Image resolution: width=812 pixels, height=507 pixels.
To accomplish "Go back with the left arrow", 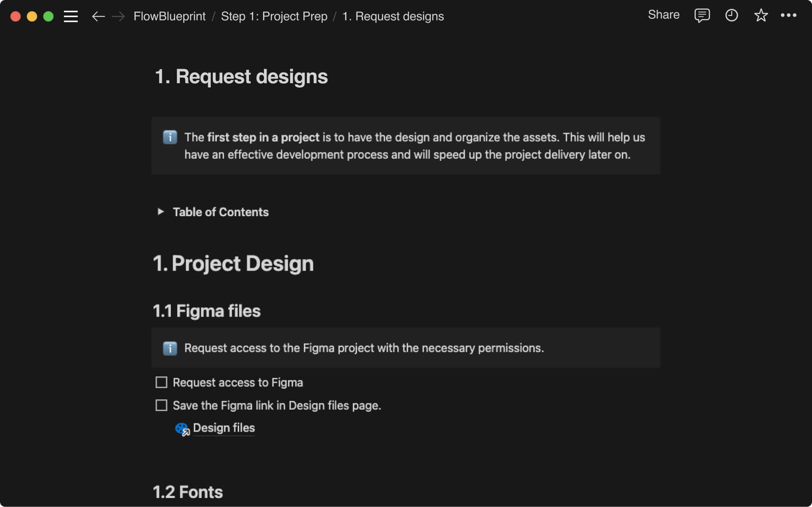I will pyautogui.click(x=98, y=16).
